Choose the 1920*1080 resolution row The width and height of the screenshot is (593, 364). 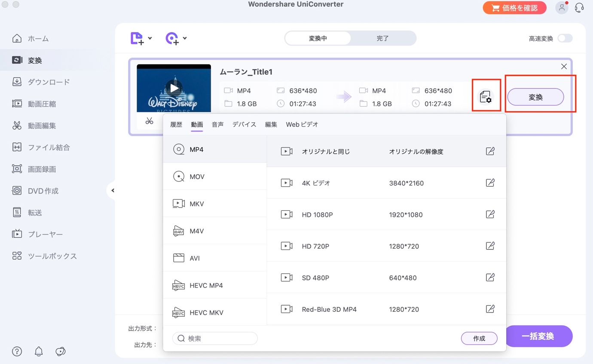(x=386, y=214)
